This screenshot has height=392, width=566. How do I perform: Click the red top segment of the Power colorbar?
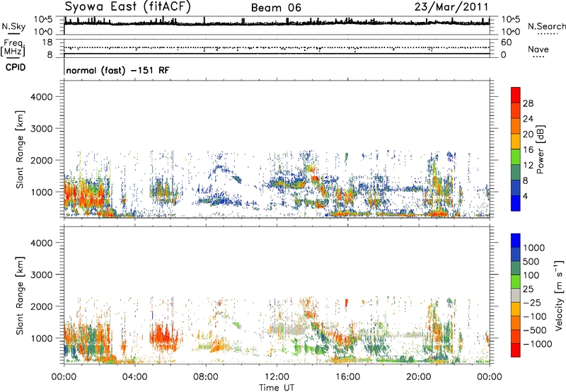516,95
